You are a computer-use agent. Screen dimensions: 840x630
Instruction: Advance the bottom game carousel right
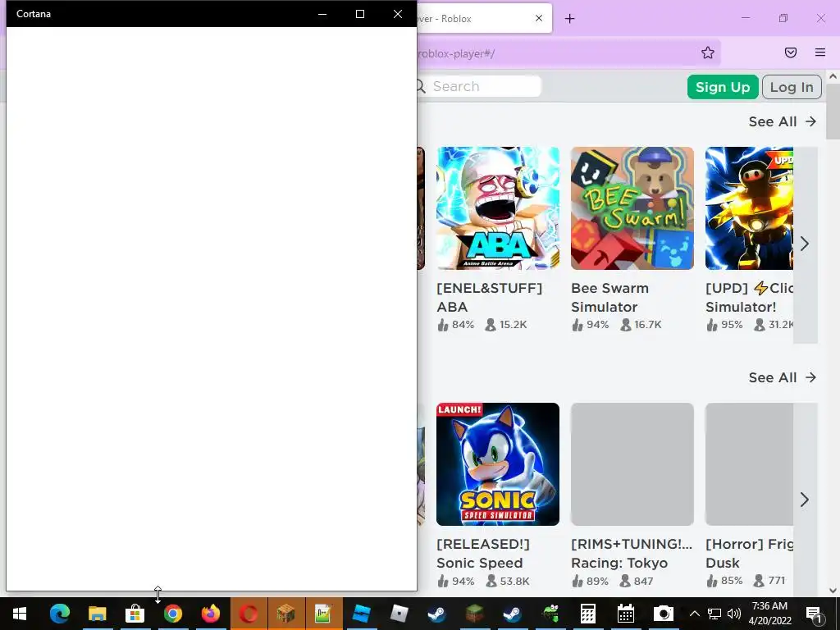pyautogui.click(x=805, y=500)
